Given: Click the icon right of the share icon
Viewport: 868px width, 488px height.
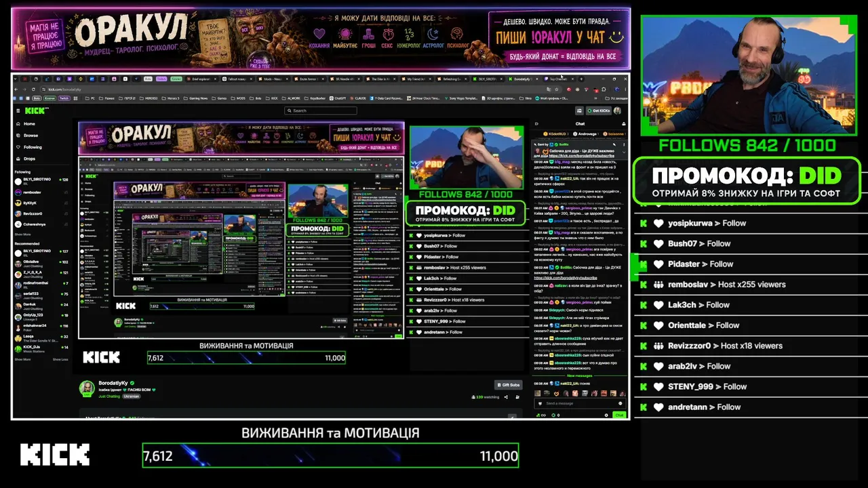Looking at the screenshot, I should [x=516, y=397].
